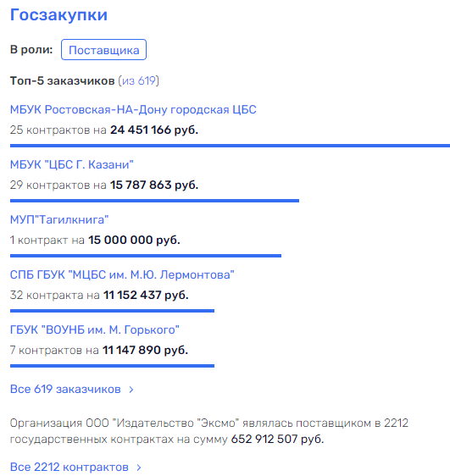This screenshot has width=450, height=476.
Task: Click the bar under ЦБС Г. Казани amount
Action: (154, 201)
